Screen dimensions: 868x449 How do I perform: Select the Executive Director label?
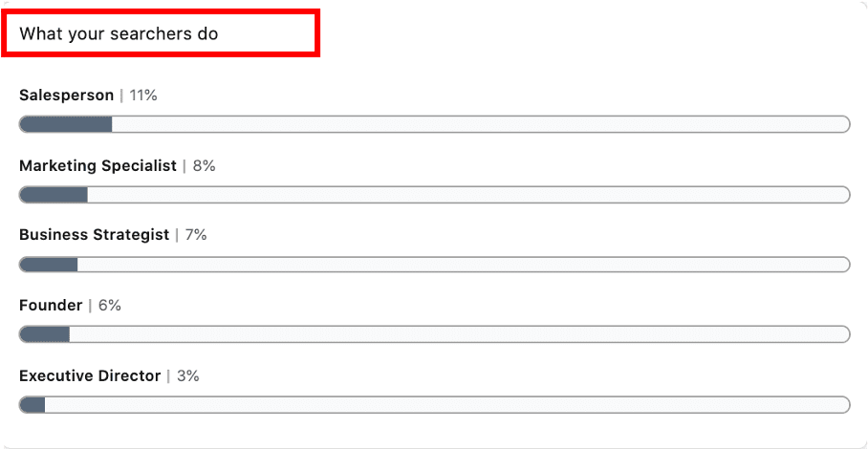[x=90, y=376]
